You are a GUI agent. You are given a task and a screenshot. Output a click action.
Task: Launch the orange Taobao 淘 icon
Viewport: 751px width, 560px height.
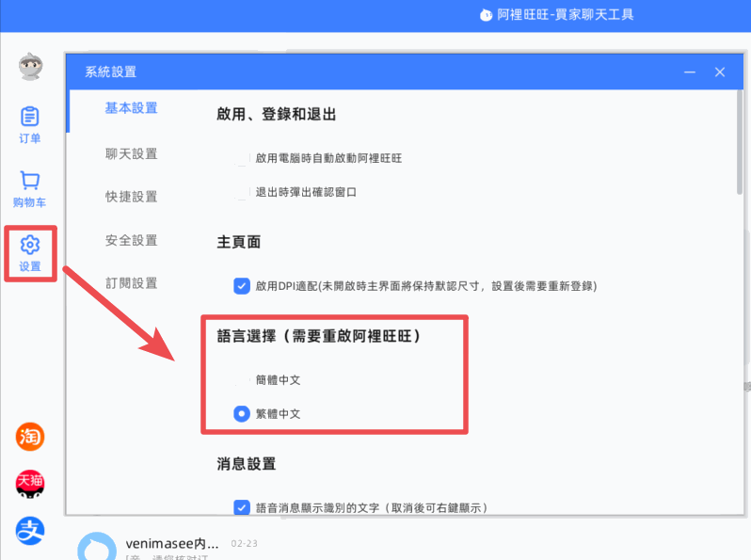tap(30, 437)
